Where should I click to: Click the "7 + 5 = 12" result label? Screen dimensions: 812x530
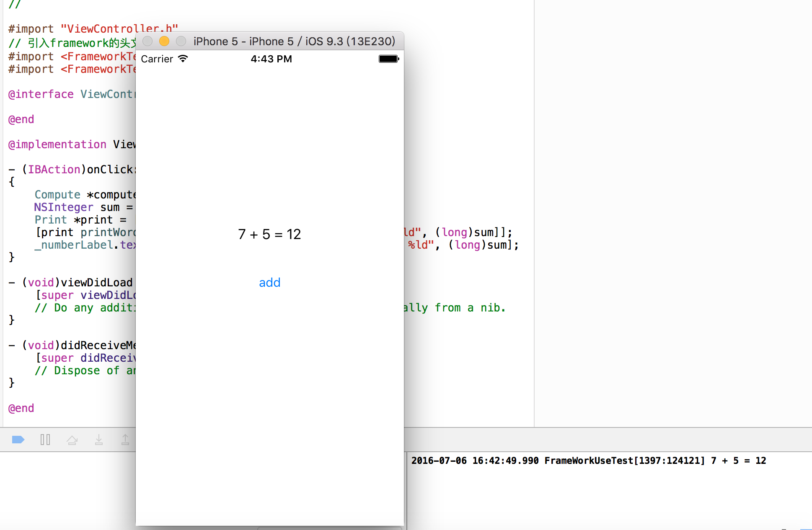(269, 234)
